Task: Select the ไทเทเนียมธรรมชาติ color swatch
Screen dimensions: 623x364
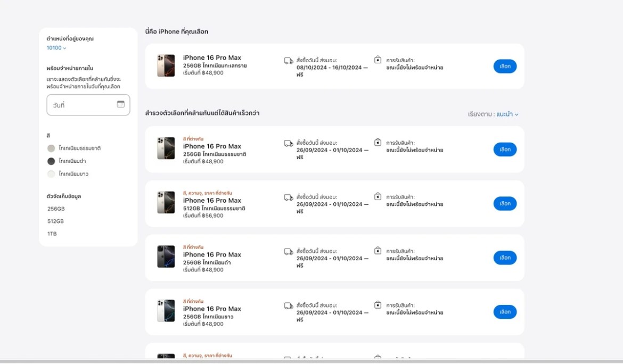Action: 51,148
